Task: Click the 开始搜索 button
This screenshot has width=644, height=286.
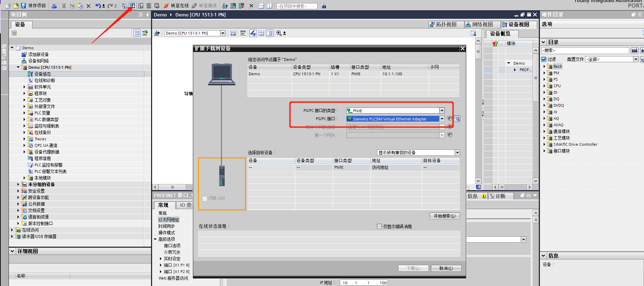Action: point(445,216)
